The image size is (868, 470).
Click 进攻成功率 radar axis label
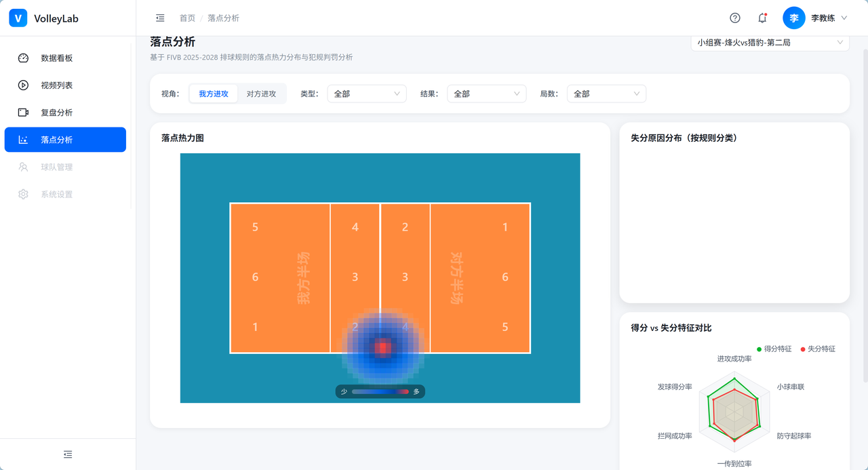(x=734, y=359)
